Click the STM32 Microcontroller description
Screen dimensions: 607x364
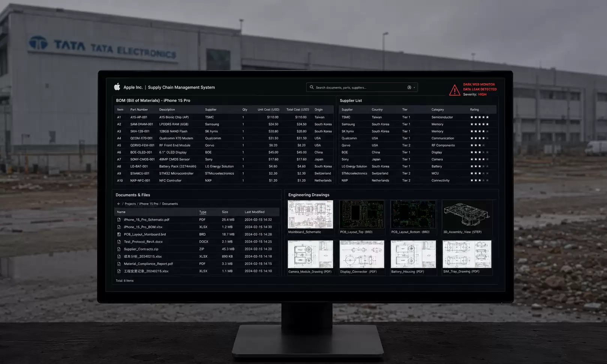(176, 174)
